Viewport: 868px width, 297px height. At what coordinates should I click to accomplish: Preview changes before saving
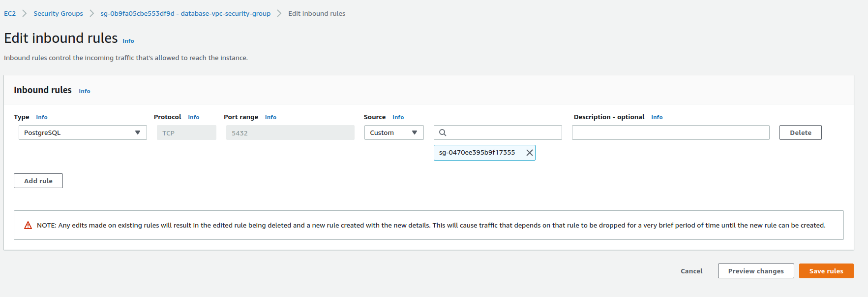click(x=755, y=271)
